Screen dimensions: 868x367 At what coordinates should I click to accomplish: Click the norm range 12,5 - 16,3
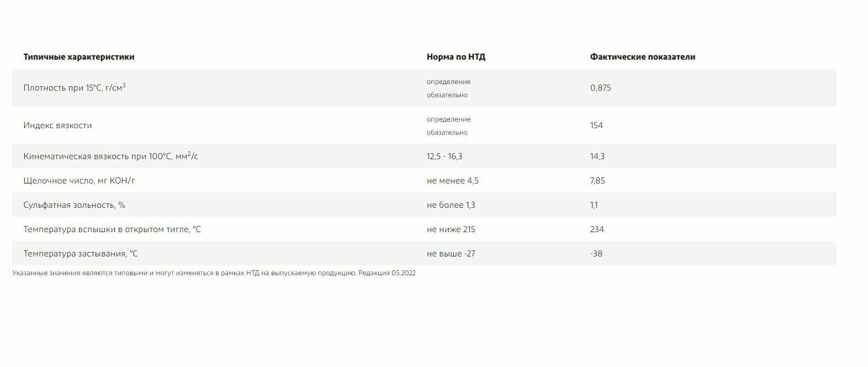pos(444,156)
